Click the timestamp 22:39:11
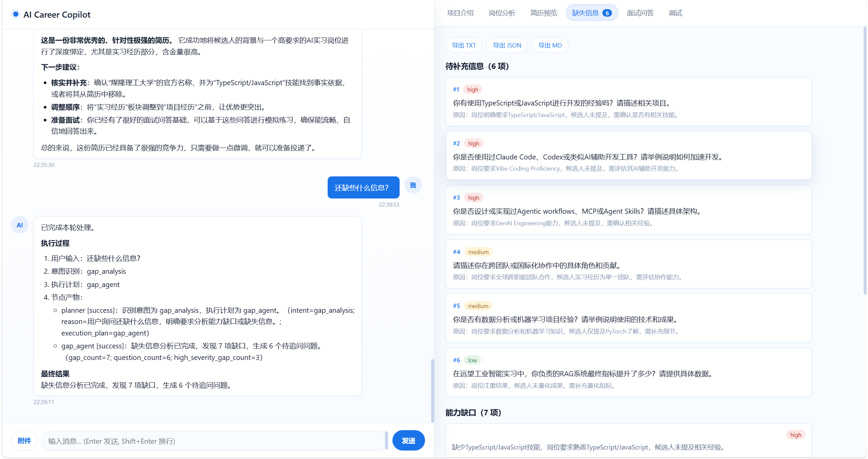The height and width of the screenshot is (459, 868). coord(44,402)
